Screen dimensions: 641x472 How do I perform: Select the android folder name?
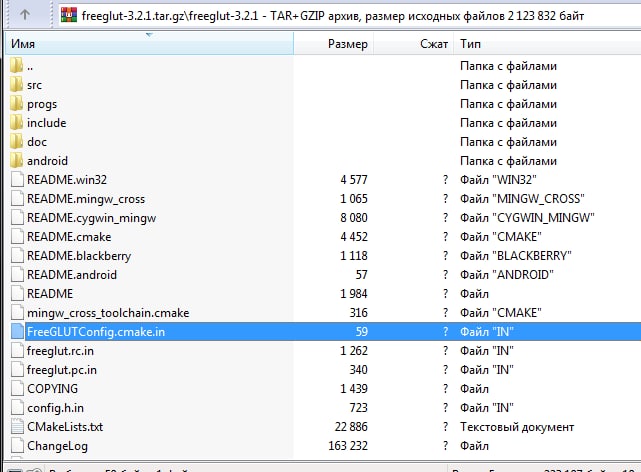[x=47, y=161]
